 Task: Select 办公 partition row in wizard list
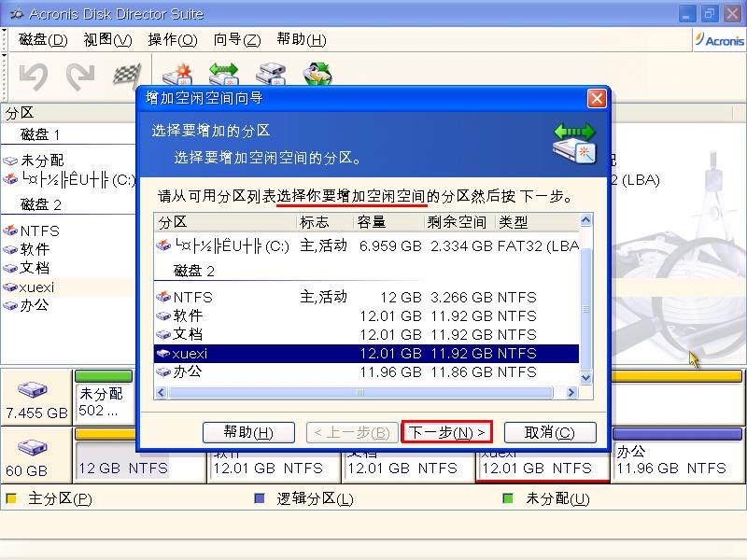pyautogui.click(x=366, y=371)
